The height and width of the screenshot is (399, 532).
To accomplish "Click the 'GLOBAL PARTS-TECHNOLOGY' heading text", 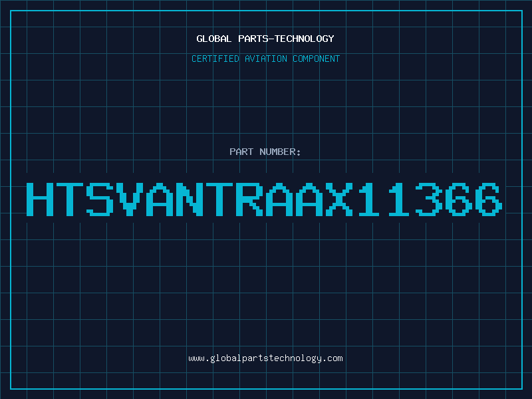I will pyautogui.click(x=265, y=39).
